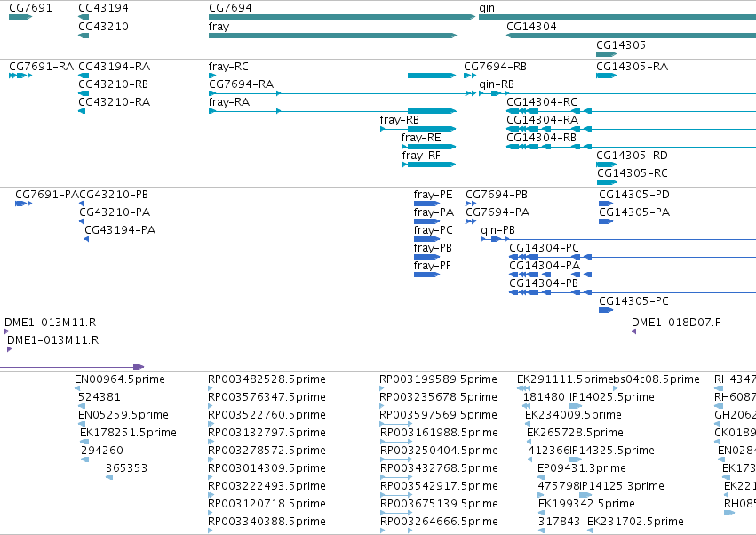The height and width of the screenshot is (535, 756).
Task: Click the CG43194 gene label
Action: click(103, 8)
